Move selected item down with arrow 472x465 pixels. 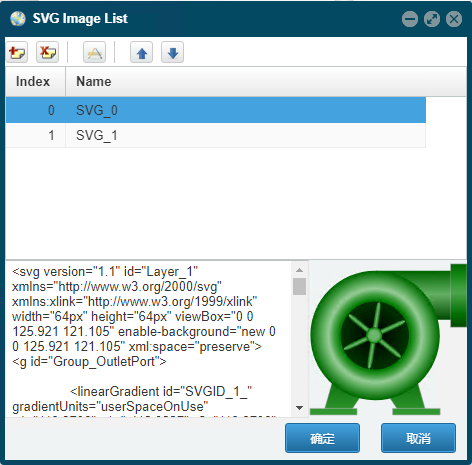[173, 52]
